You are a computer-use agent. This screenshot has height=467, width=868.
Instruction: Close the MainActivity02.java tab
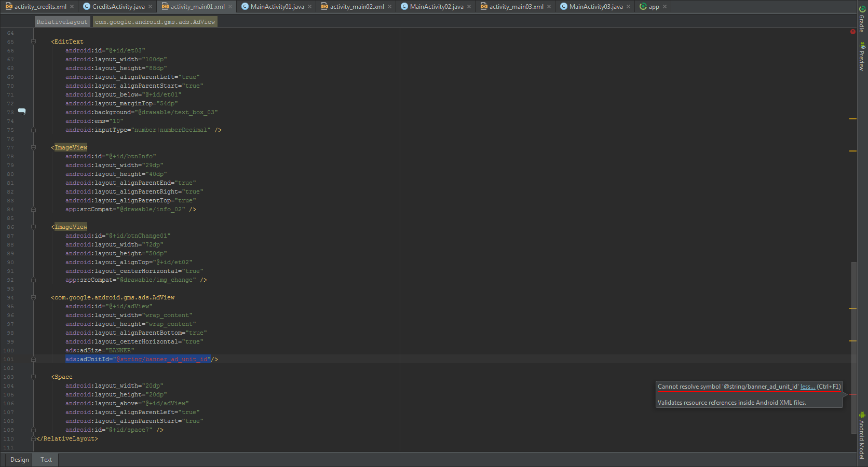click(469, 7)
